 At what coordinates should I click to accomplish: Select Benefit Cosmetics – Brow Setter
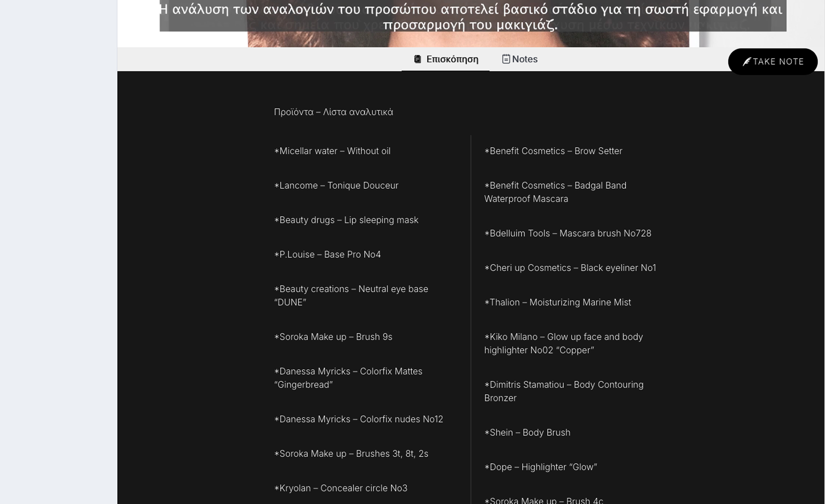coord(553,151)
